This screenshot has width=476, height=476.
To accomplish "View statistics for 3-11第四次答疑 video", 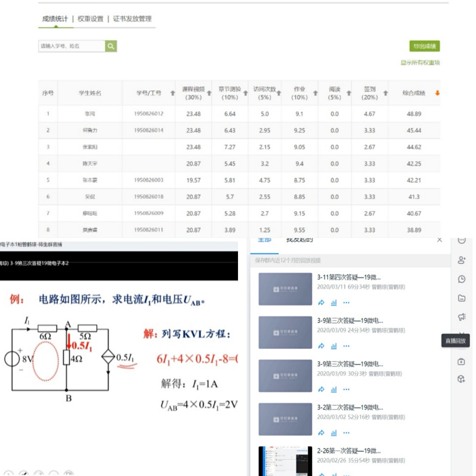I will (334, 302).
